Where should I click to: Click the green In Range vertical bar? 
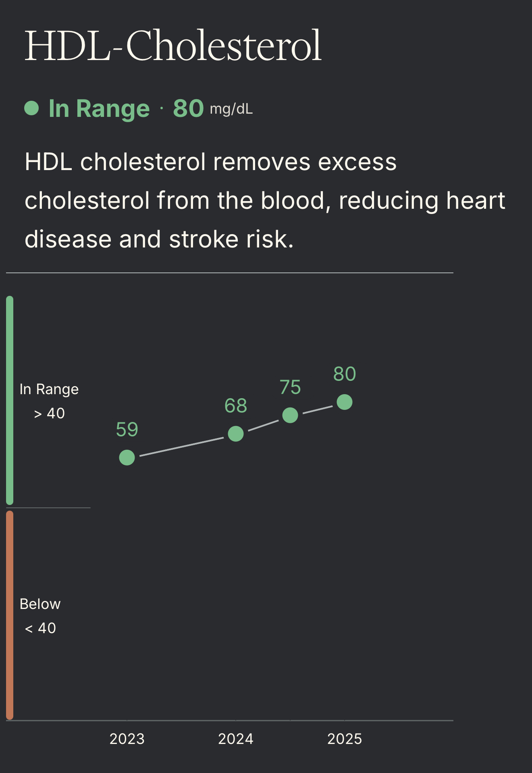[x=10, y=400]
